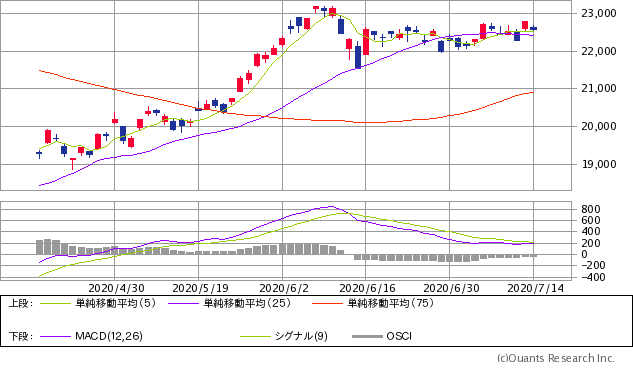This screenshot has height=373, width=633.
Task: Click the 19,000 price axis label
Action: (x=599, y=164)
